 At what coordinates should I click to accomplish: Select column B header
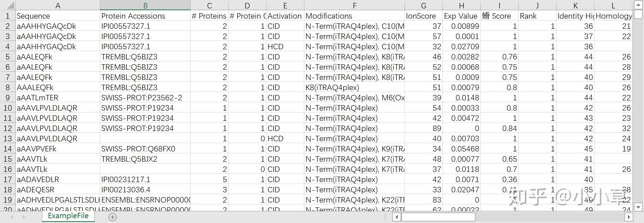coord(145,5)
